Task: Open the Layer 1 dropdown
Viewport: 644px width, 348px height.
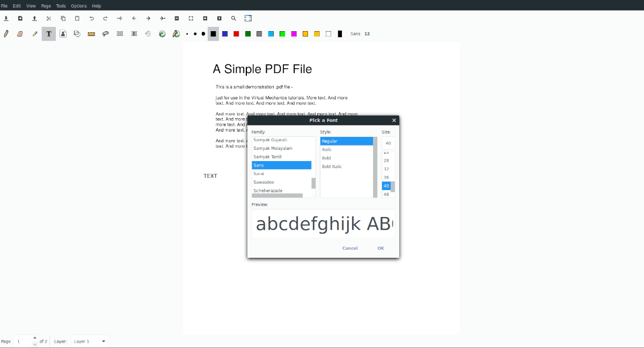Action: pyautogui.click(x=90, y=341)
